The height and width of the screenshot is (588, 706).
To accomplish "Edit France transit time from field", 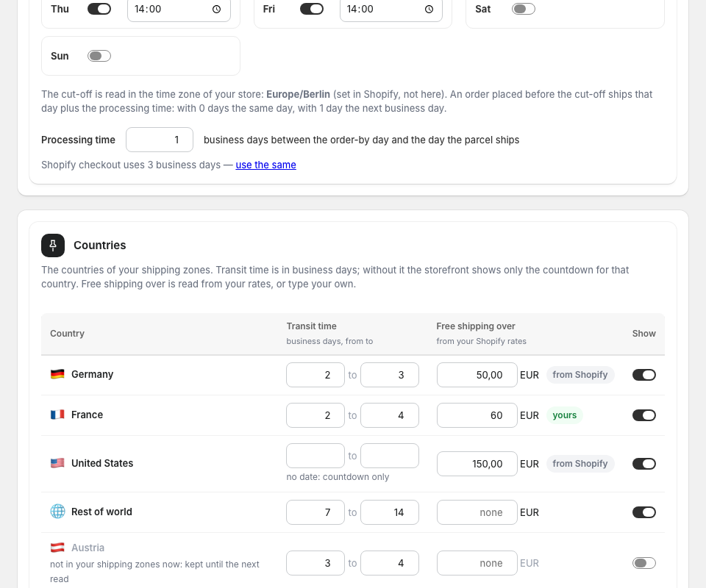I will point(315,415).
